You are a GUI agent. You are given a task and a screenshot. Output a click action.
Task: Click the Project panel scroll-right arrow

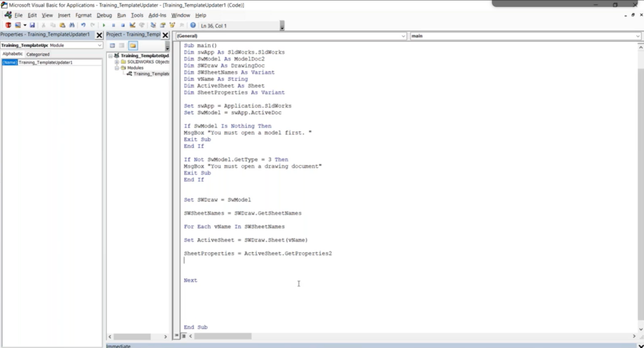point(165,337)
